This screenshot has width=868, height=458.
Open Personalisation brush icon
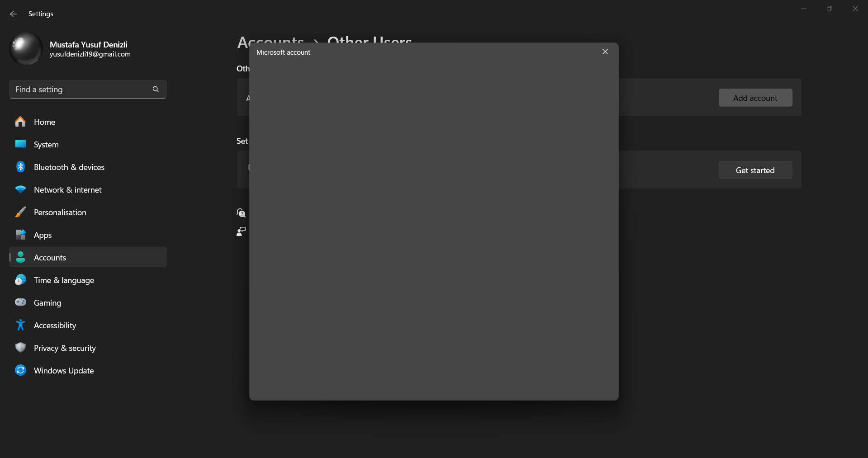pos(20,212)
